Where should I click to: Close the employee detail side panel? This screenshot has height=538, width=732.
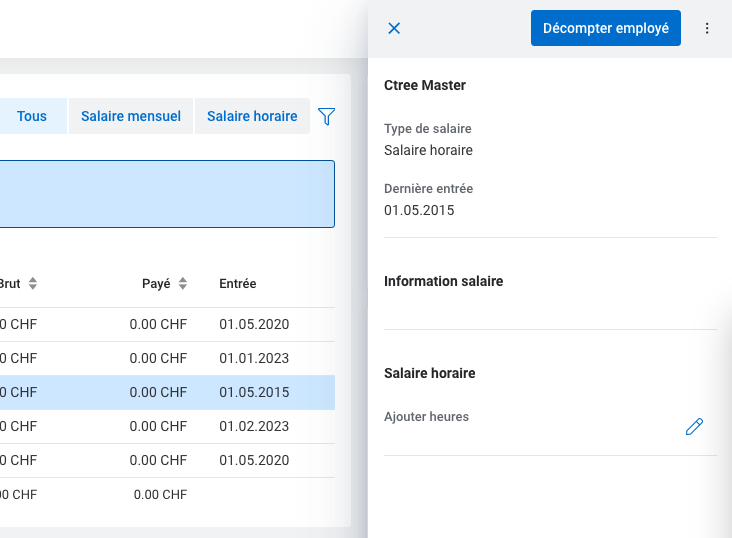[394, 28]
